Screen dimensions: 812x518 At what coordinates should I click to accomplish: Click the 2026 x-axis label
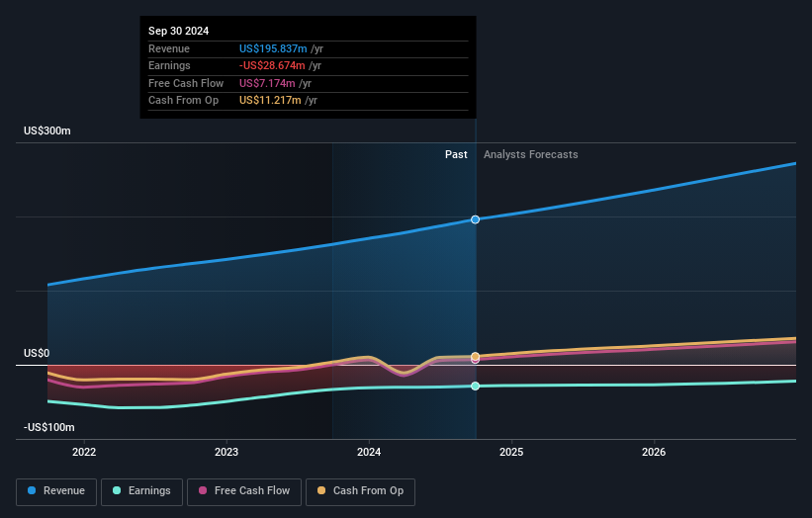tap(654, 453)
